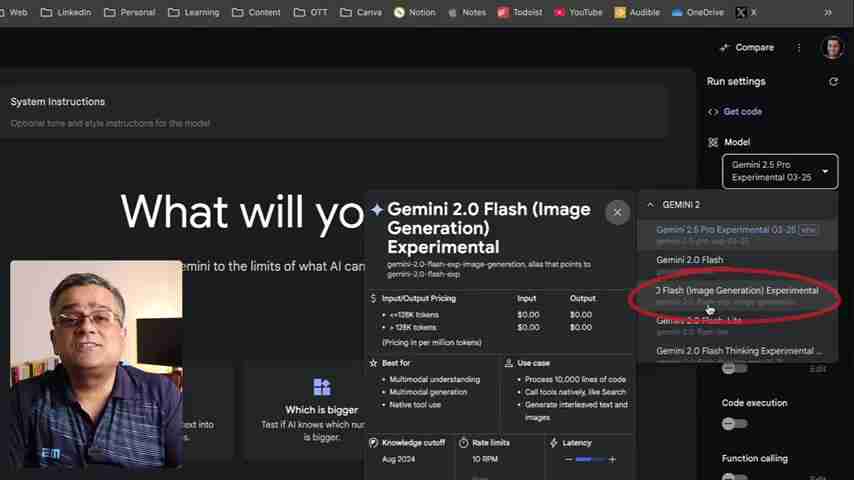Open the Notion bookmark

pyautogui.click(x=414, y=12)
